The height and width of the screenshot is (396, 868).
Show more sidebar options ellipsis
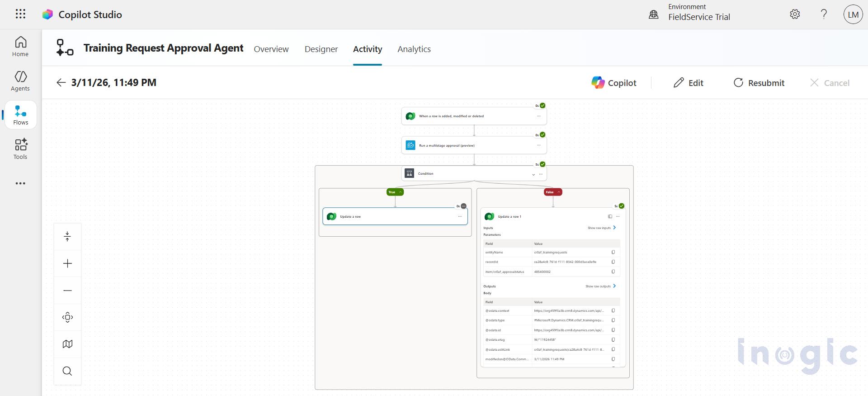(20, 183)
